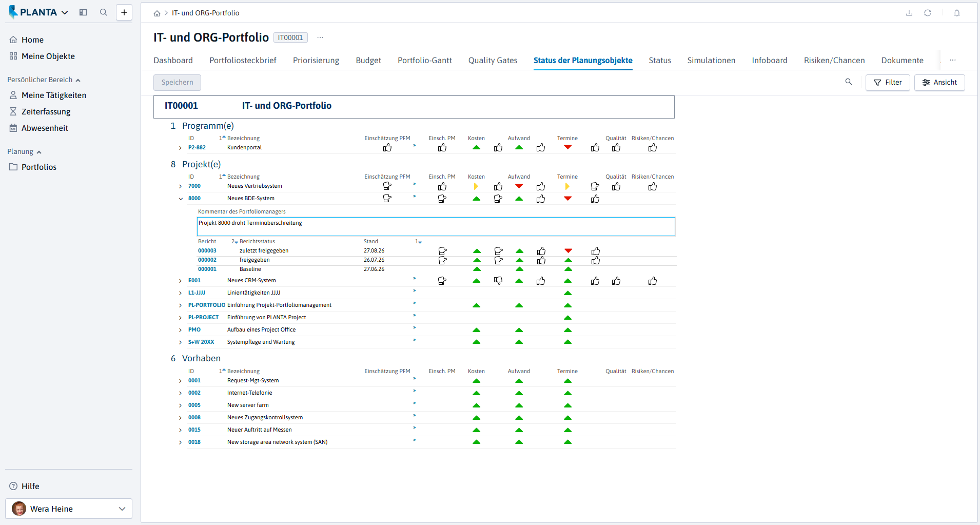Image resolution: width=980 pixels, height=525 pixels.
Task: Open report link 000003
Action: tap(207, 251)
